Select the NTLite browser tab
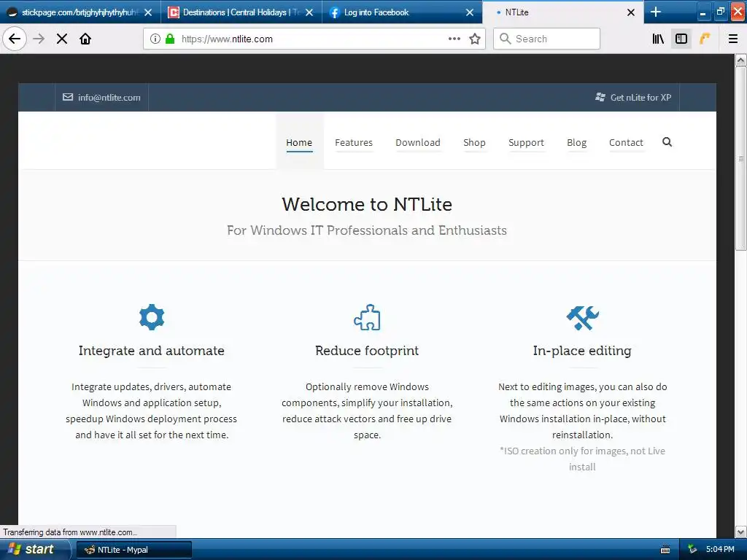747x560 pixels. pyautogui.click(x=563, y=12)
